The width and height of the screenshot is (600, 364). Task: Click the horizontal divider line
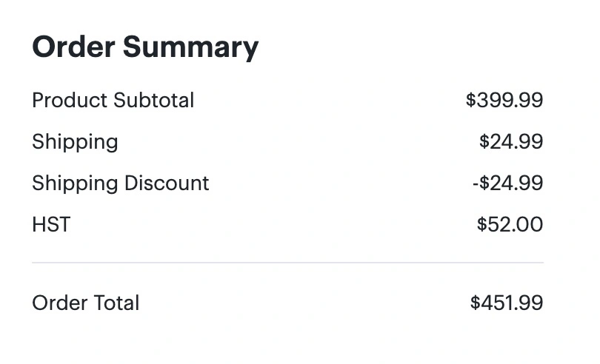pos(287,263)
